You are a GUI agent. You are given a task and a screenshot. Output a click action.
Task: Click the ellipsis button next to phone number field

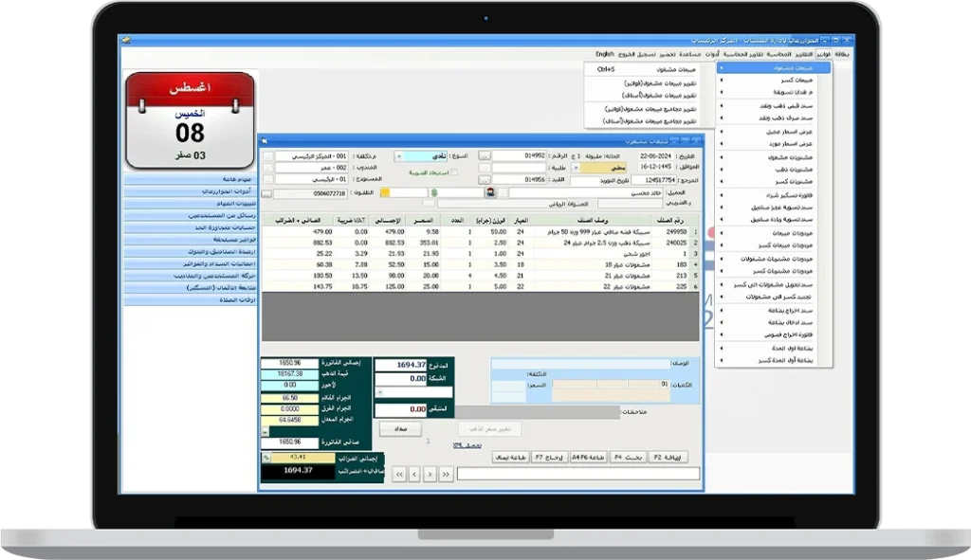(x=266, y=192)
